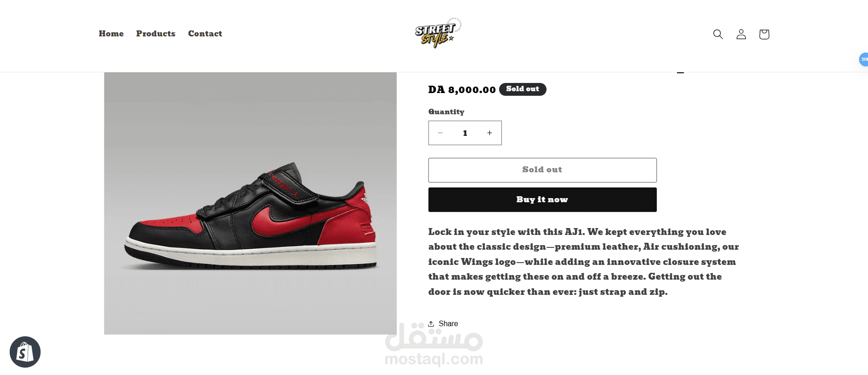868x375 pixels.
Task: Increase quantity with plus button
Action: pos(490,133)
